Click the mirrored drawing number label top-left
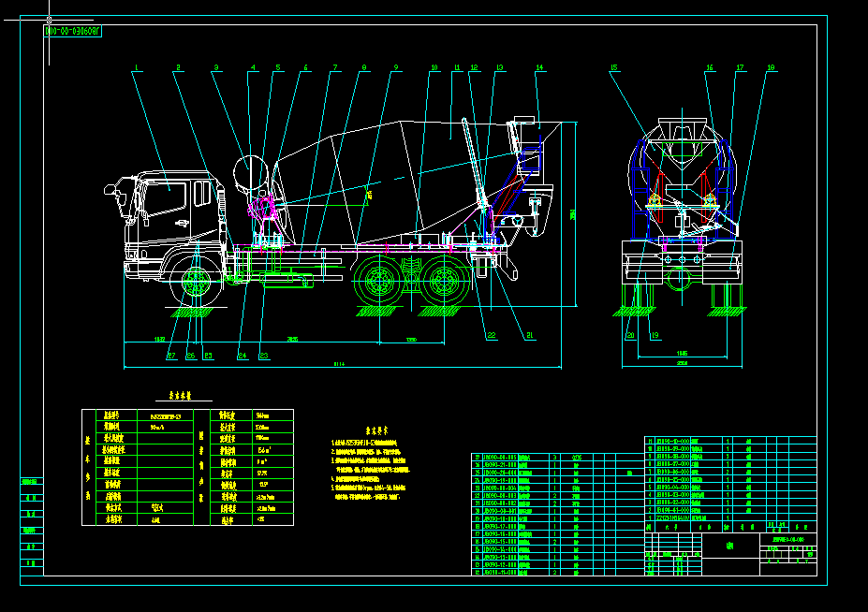 pyautogui.click(x=72, y=31)
